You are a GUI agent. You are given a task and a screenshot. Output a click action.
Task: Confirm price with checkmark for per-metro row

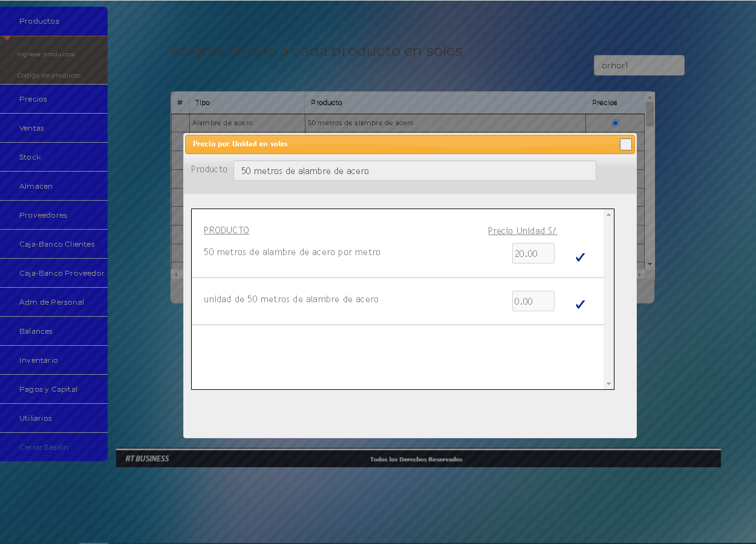pos(580,257)
